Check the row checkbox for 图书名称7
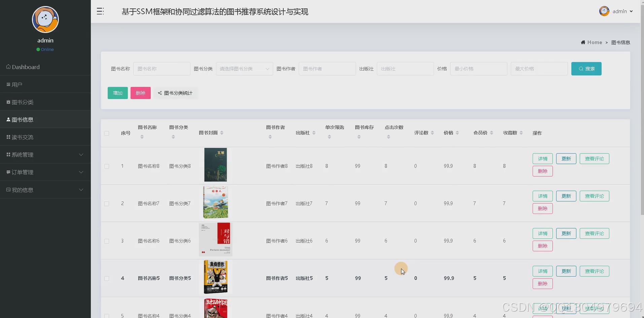This screenshot has height=318, width=644. click(107, 204)
